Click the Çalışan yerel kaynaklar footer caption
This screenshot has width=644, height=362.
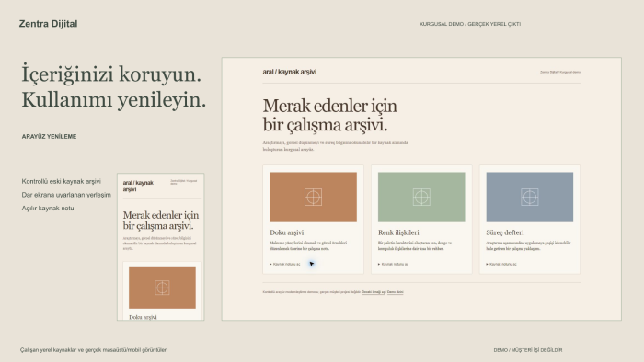tap(94, 350)
